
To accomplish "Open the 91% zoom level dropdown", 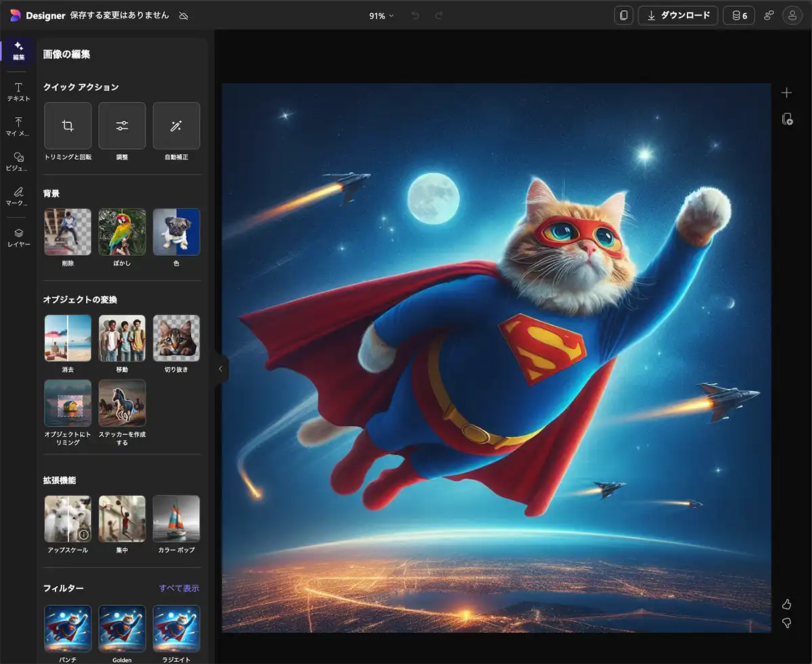I will point(381,16).
